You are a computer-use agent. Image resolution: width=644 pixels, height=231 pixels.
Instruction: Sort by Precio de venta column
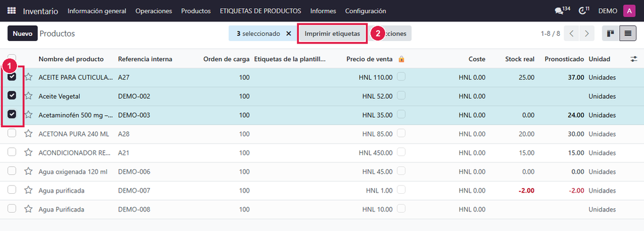coord(369,59)
